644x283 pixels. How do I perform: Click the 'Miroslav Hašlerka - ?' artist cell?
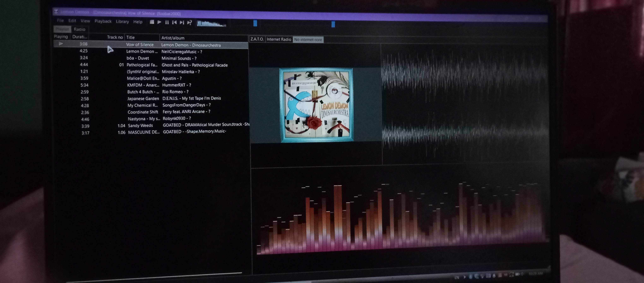click(x=181, y=72)
